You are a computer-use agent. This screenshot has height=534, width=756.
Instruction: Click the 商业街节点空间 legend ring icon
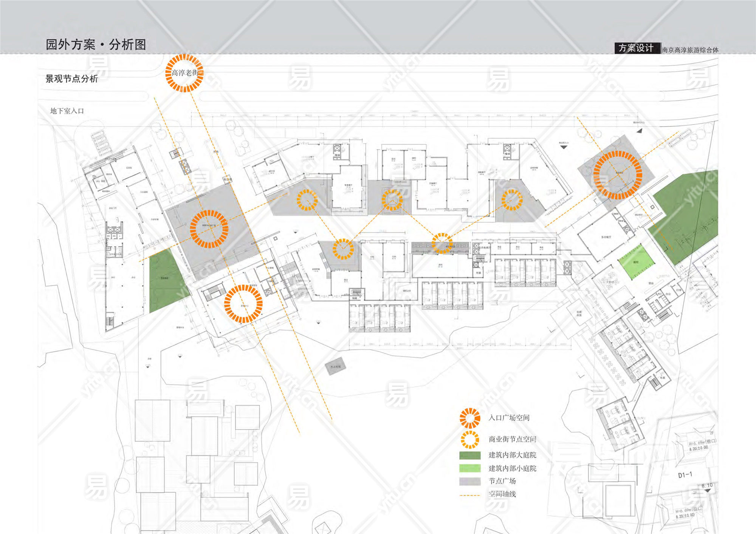470,439
